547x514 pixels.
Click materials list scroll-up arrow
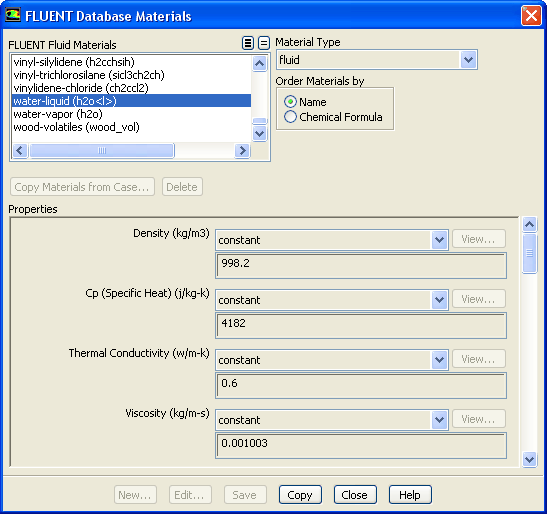(260, 64)
